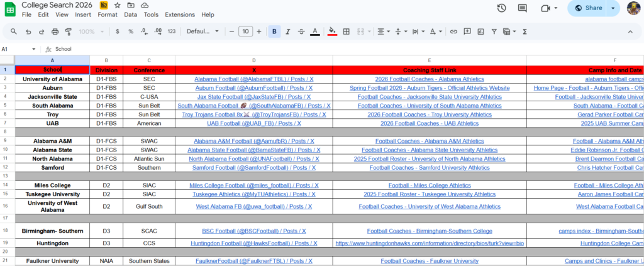Star the College Search 2026 document
Image resolution: width=644 pixels, height=266 pixels.
tap(118, 5)
